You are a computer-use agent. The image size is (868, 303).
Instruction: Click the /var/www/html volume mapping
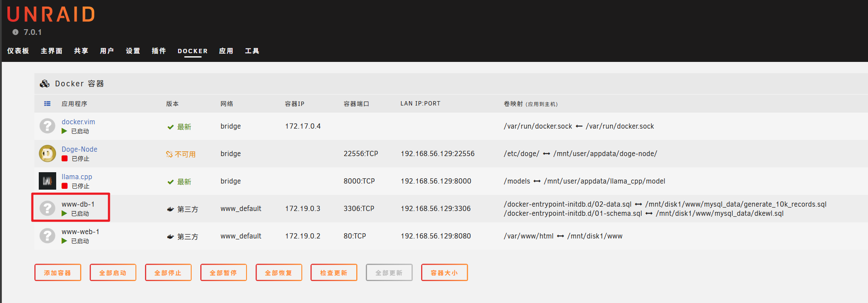click(x=563, y=236)
